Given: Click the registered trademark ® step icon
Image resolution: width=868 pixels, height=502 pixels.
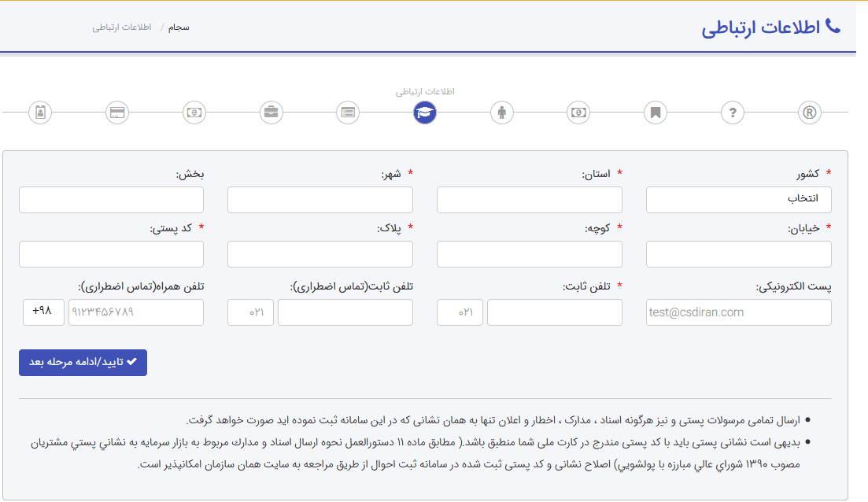Looking at the screenshot, I should click(810, 113).
